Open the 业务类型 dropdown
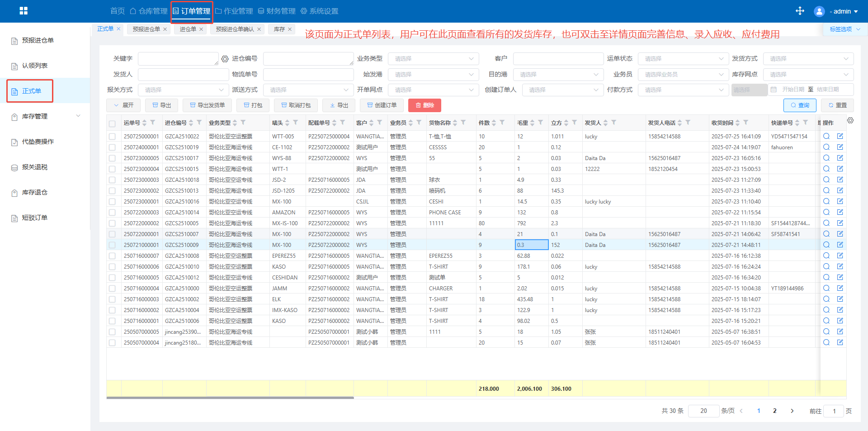Viewport: 868px width, 431px height. pyautogui.click(x=433, y=59)
